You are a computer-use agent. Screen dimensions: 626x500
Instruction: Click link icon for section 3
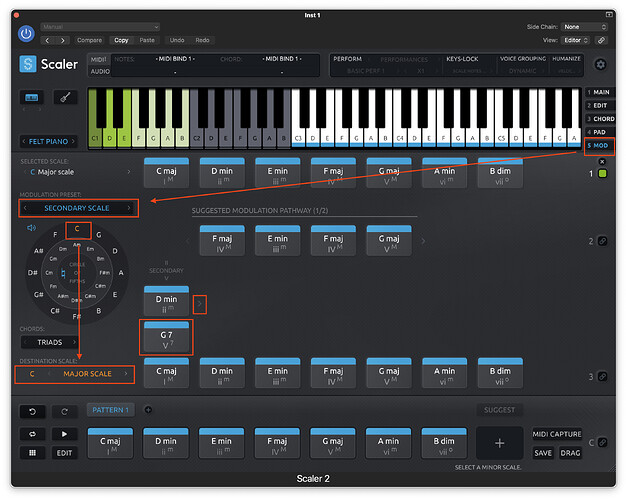(602, 376)
